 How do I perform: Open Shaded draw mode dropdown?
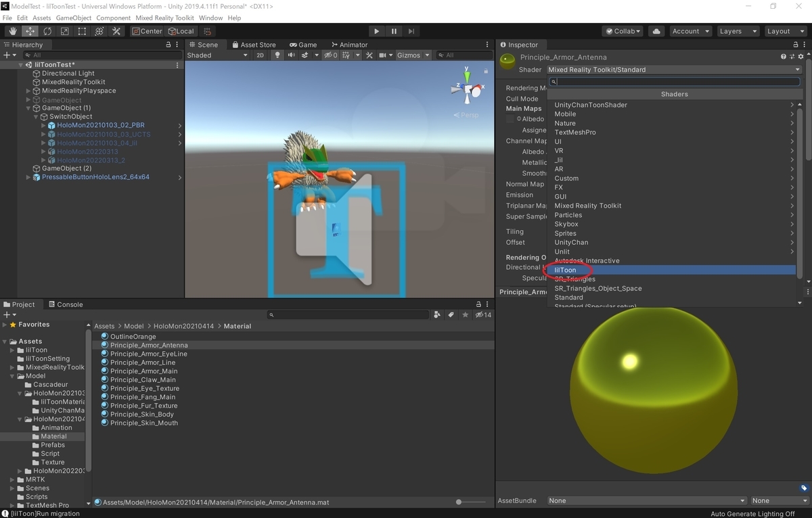tap(218, 55)
